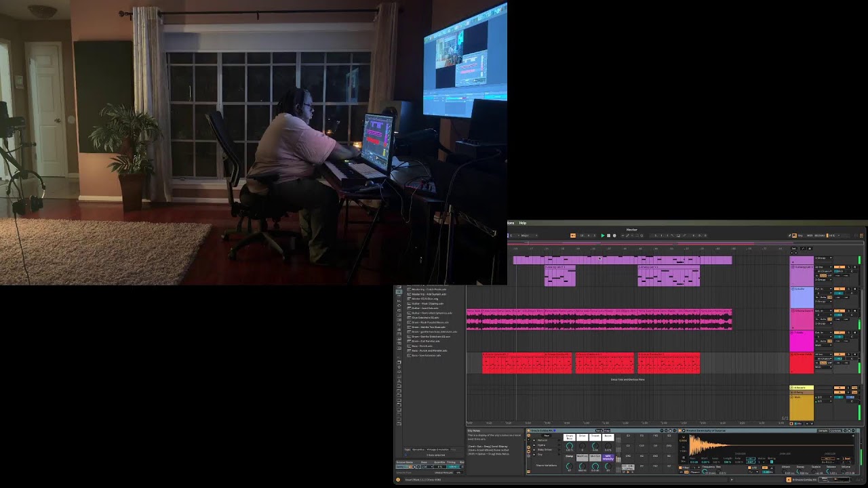The image size is (868, 488).
Task: Launch the Natural variation arrow
Action: click(559, 440)
